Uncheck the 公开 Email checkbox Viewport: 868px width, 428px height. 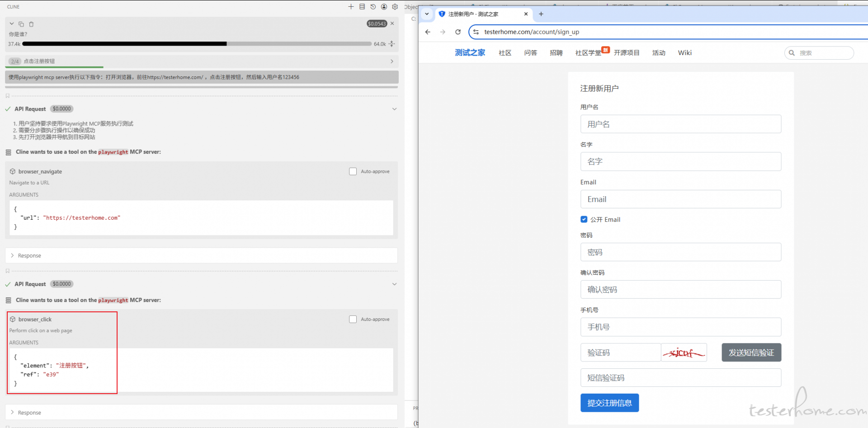tap(584, 220)
